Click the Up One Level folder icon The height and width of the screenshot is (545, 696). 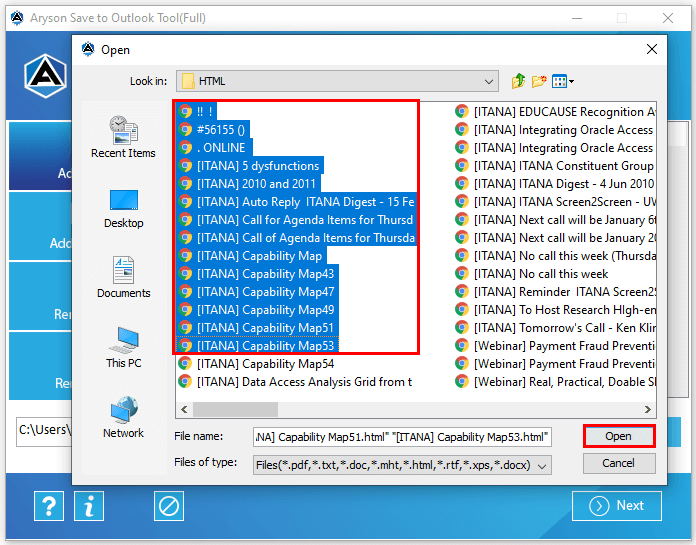coord(518,81)
